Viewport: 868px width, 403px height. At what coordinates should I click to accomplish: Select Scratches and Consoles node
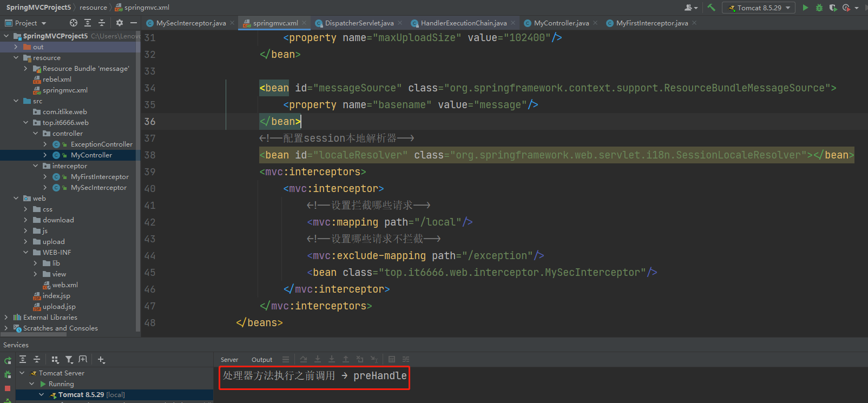[60, 328]
